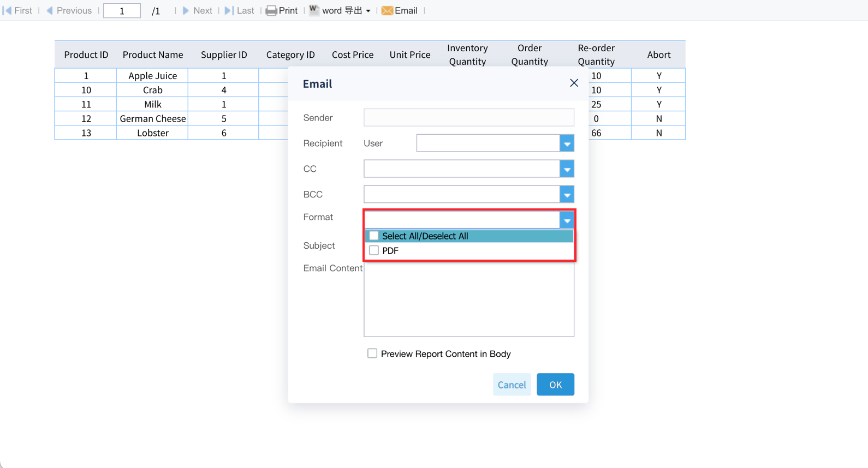Go to the Next page
The width and height of the screenshot is (868, 468).
[x=197, y=10]
